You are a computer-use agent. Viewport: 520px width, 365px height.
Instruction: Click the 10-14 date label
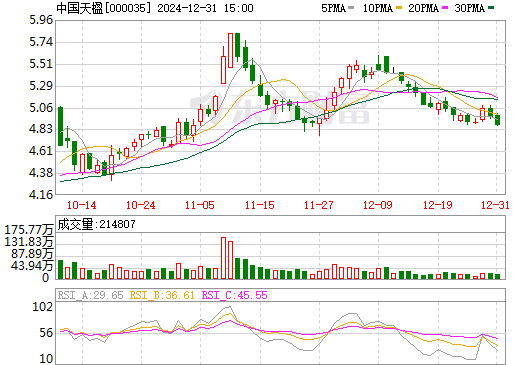click(82, 205)
